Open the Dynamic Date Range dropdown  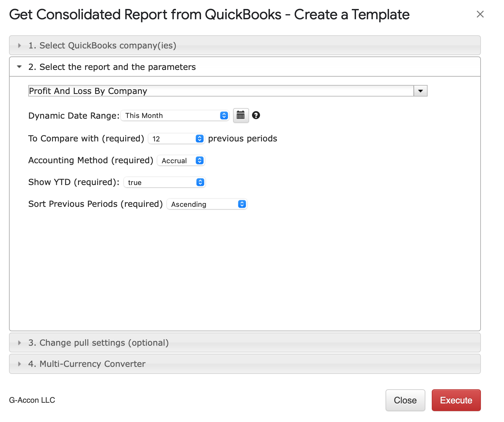tap(175, 115)
